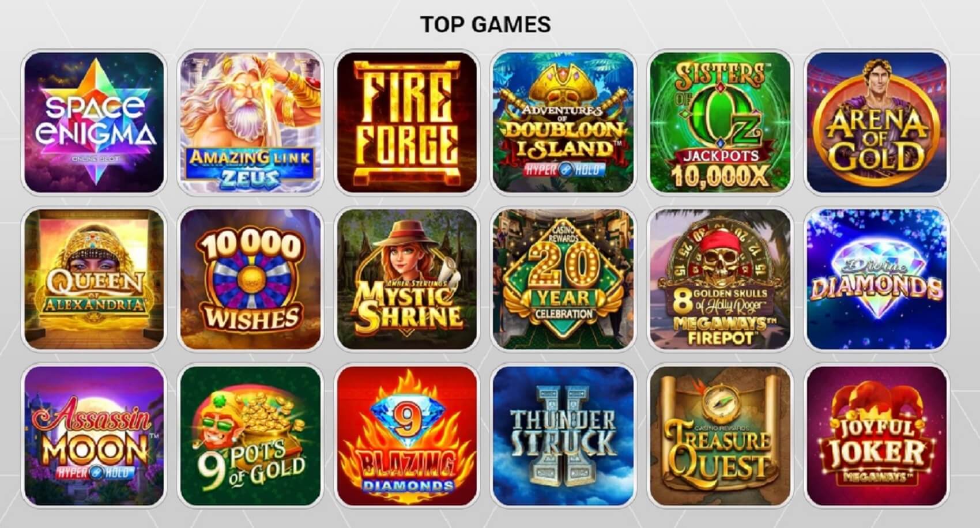Choose Joyful Joker Megaways
This screenshot has height=528, width=980.
tap(877, 436)
